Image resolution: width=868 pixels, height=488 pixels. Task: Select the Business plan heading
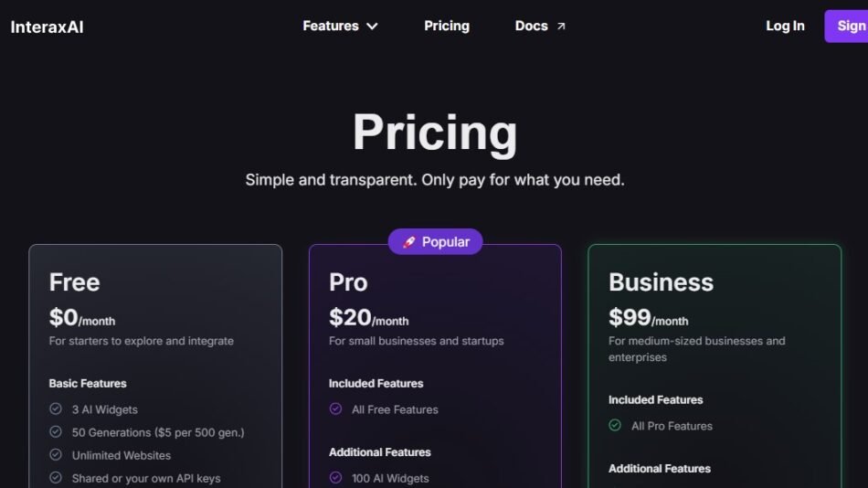pos(661,282)
